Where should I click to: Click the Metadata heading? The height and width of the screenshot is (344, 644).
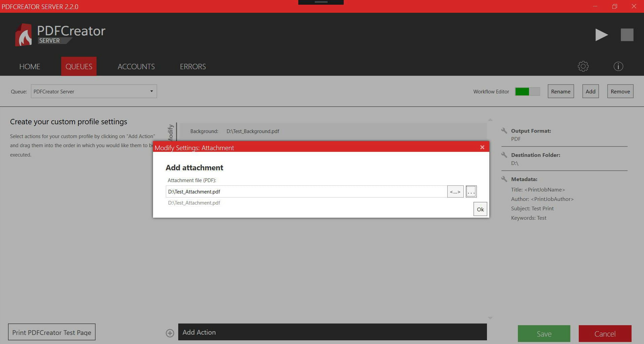pos(524,179)
